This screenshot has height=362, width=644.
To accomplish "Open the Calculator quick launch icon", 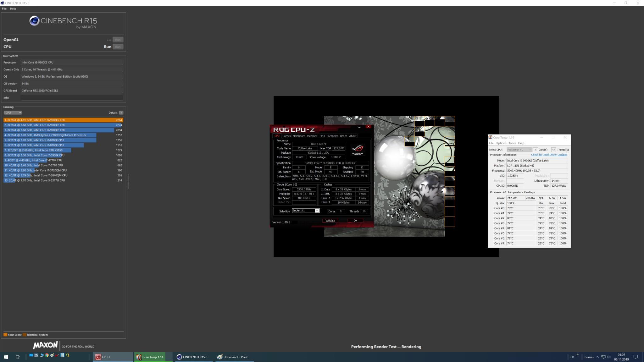I will [x=62, y=355].
